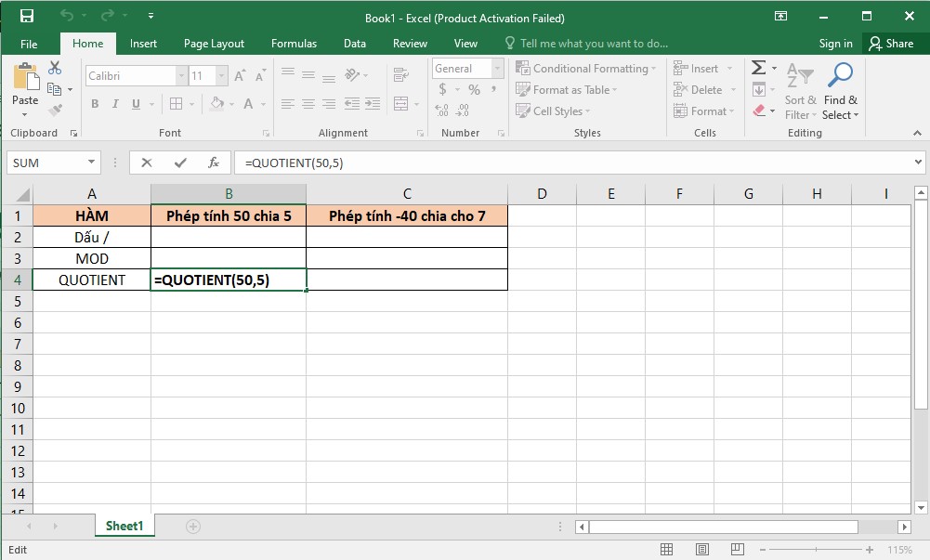Click the Format Painter icon
The height and width of the screenshot is (560, 930).
pyautogui.click(x=54, y=108)
